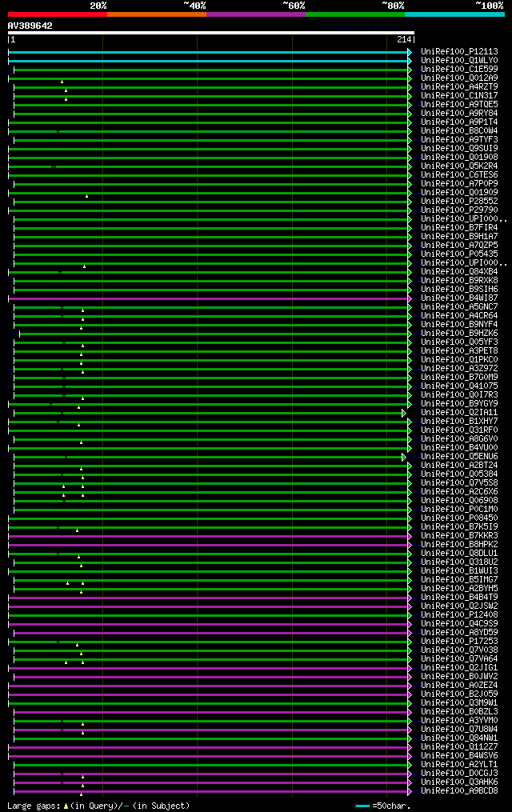Screen dimensions: 512x812
Task: Select the UniRef100_A5GNC7 label
Action: (x=459, y=307)
